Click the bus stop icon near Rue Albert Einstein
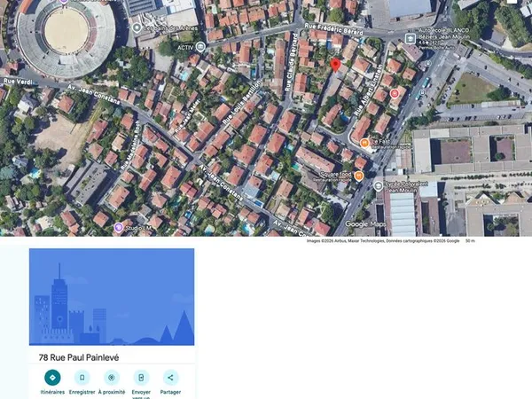The width and height of the screenshot is (532, 399). (x=422, y=92)
